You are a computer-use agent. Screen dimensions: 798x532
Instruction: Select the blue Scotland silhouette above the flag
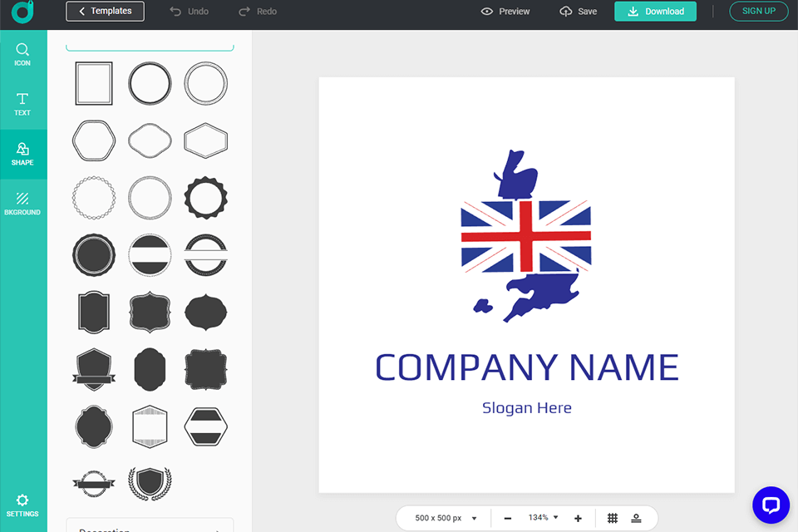point(516,174)
